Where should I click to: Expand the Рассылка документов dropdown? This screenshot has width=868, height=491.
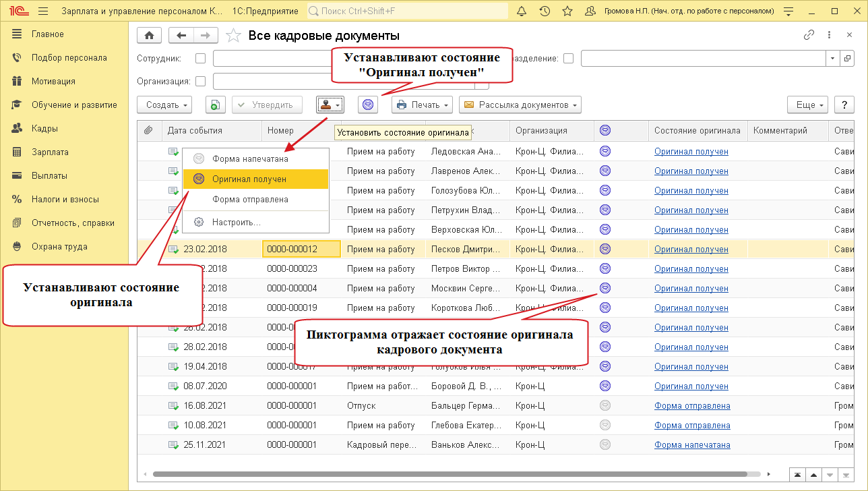click(520, 105)
